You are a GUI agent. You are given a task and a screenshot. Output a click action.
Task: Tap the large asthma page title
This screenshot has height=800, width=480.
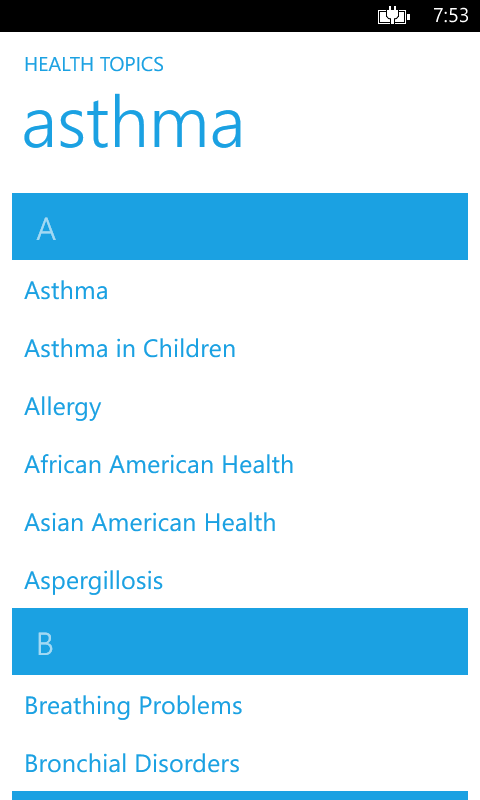click(x=133, y=123)
